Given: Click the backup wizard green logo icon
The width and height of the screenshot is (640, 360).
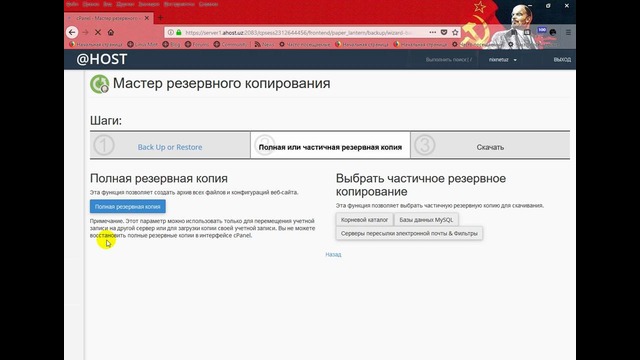Looking at the screenshot, I should tap(99, 84).
